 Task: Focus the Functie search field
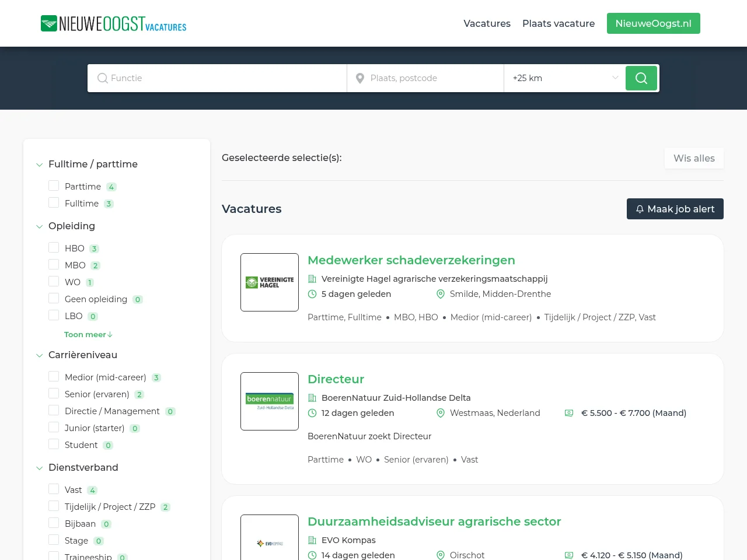tap(217, 78)
